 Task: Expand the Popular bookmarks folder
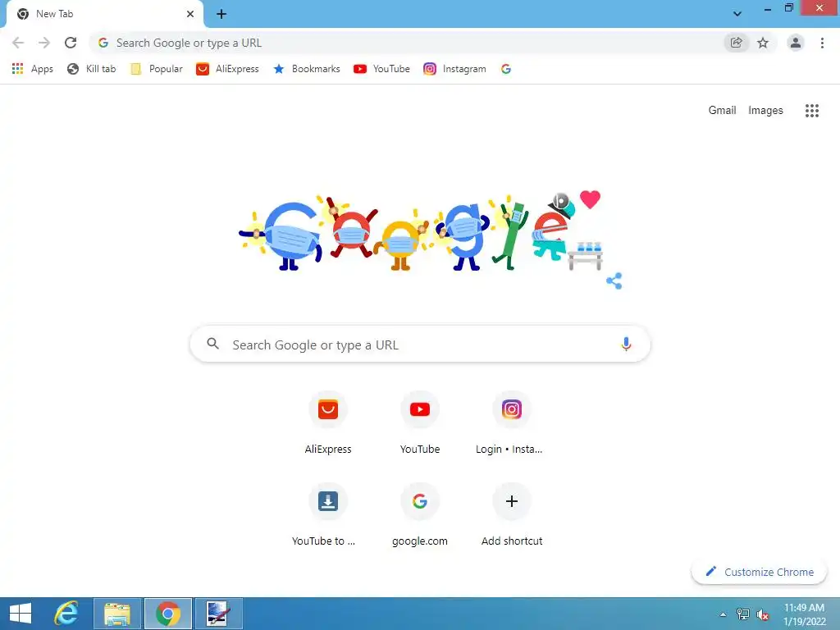(x=157, y=69)
